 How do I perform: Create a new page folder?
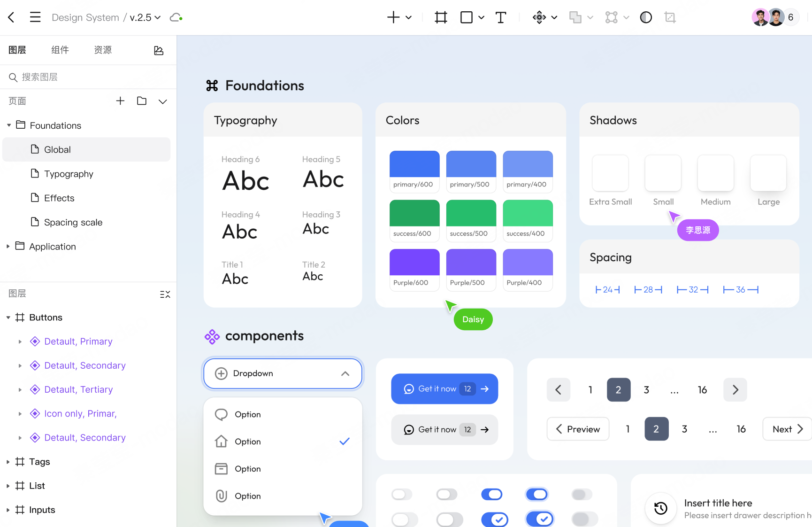(142, 101)
